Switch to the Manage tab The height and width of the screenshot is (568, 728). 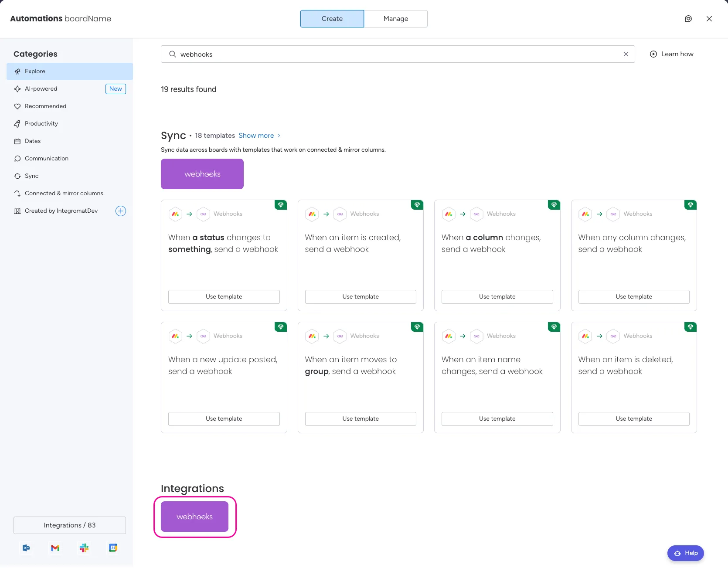click(x=396, y=19)
